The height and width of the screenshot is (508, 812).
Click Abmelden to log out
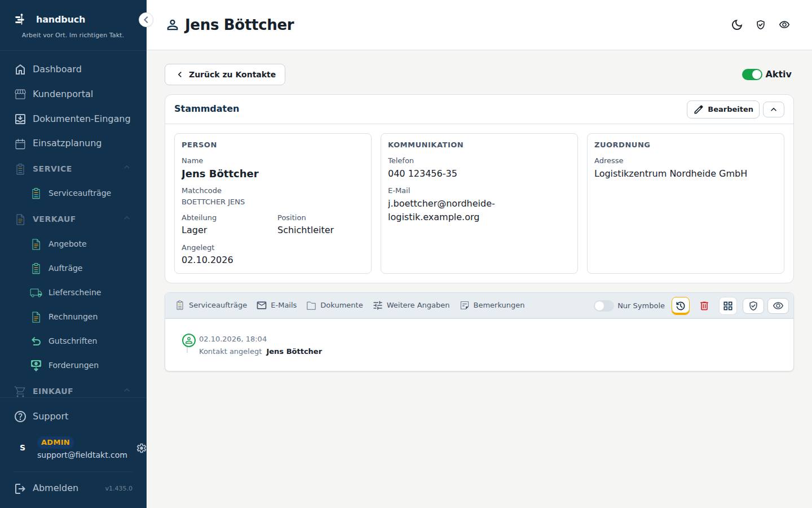click(x=55, y=488)
